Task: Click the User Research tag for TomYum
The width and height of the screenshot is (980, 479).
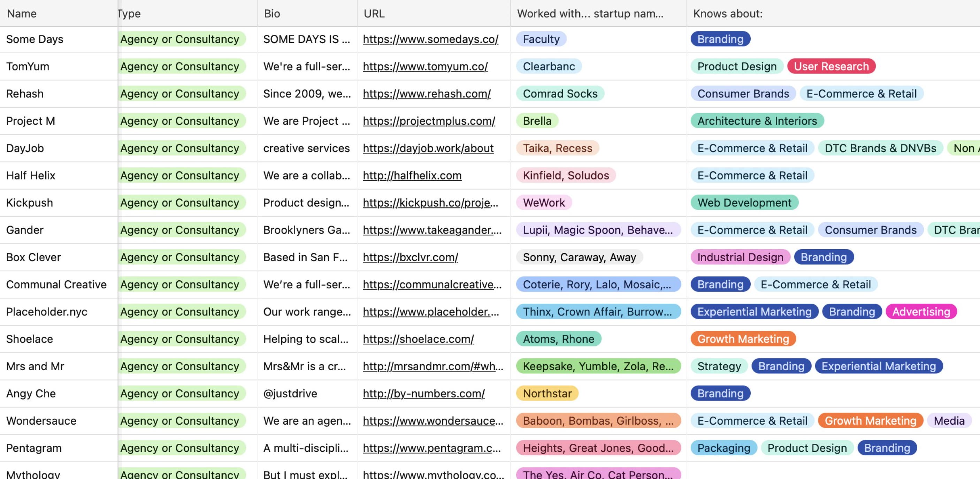Action: click(x=831, y=67)
